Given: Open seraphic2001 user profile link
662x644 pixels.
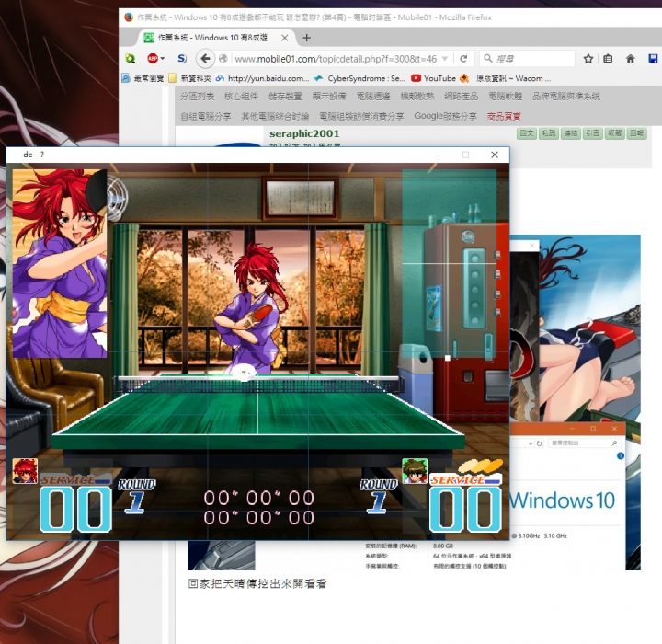Looking at the screenshot, I should (304, 133).
